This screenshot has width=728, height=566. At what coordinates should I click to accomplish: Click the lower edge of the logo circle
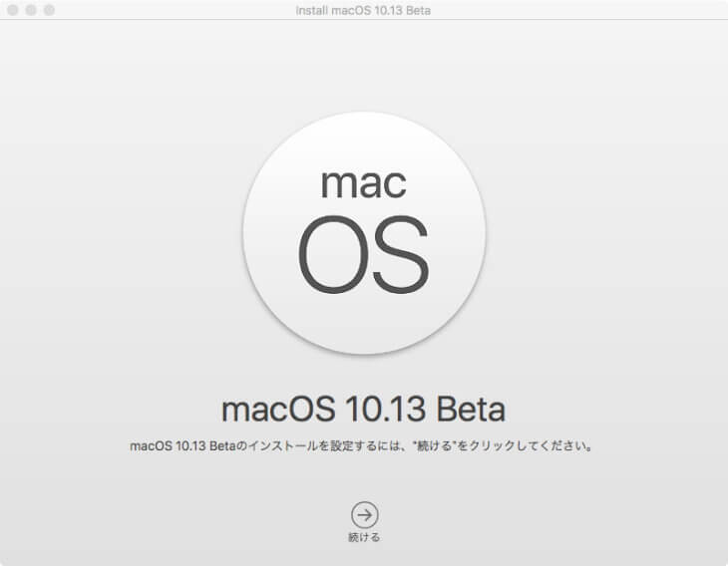(x=364, y=350)
